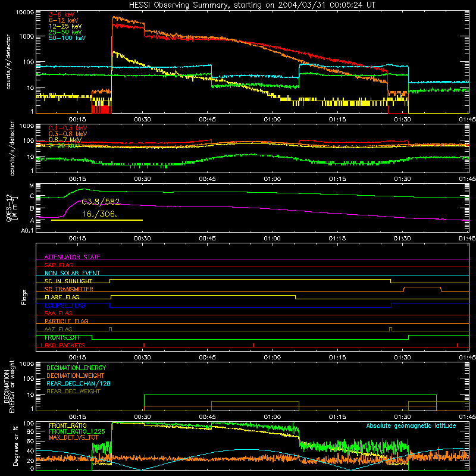Select the FLARE_FLAG label
This screenshot has width=476, height=476.
(x=62, y=297)
